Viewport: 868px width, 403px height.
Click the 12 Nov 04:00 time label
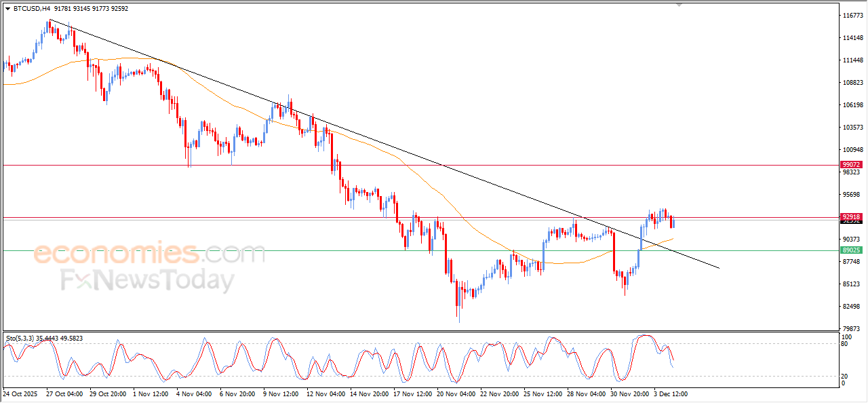click(325, 394)
